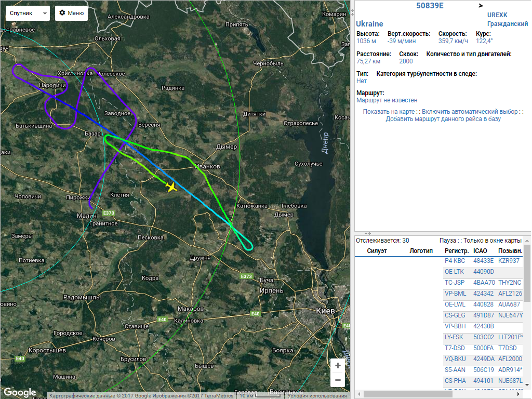Click the panel splitter arrows above aircraft list
Image resolution: width=532 pixels, height=399 pixels.
[x=368, y=234]
